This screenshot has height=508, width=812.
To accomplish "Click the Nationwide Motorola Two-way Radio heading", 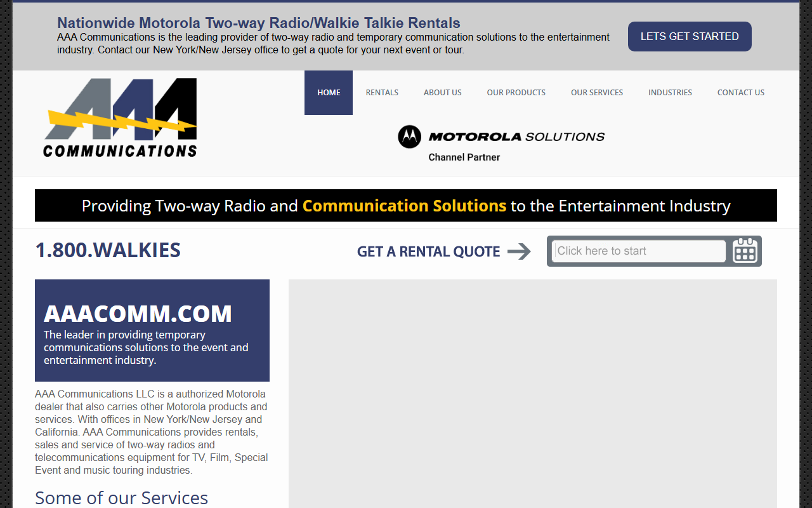I will pyautogui.click(x=259, y=23).
